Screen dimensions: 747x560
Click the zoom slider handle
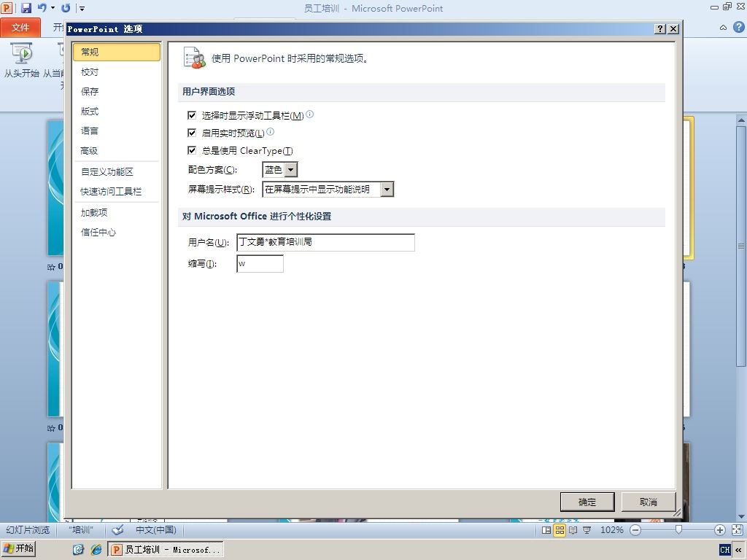(679, 530)
